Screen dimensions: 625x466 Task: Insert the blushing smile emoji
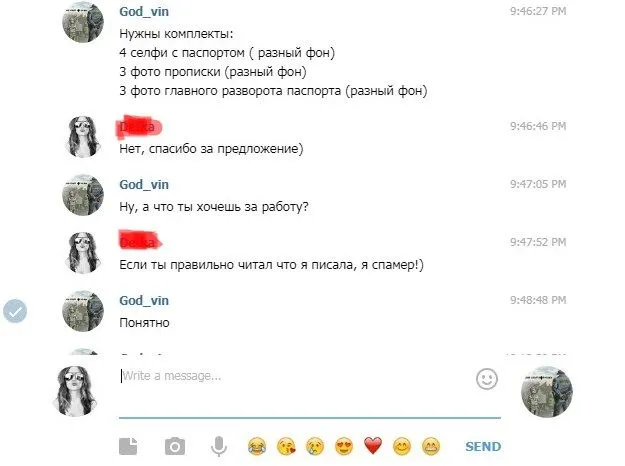[402, 446]
